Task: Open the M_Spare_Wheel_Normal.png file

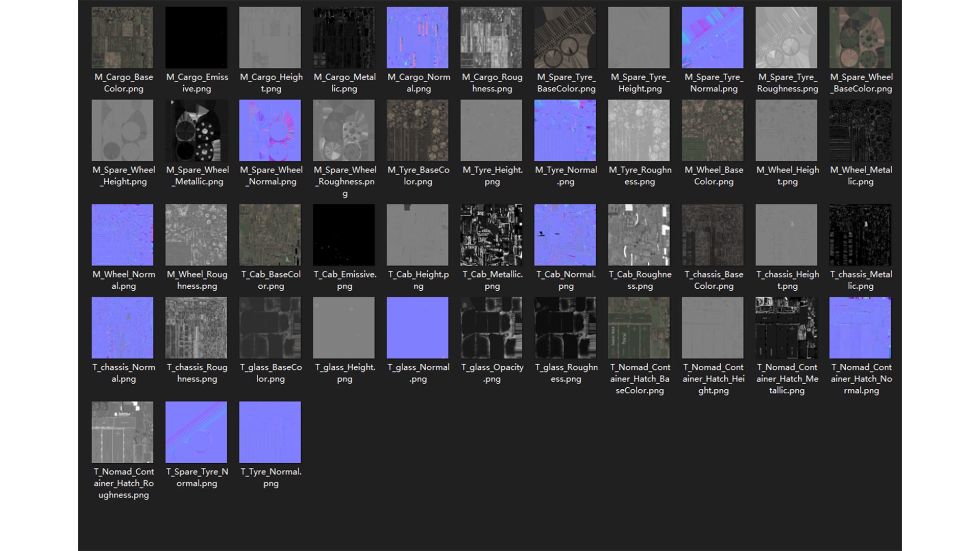Action: click(270, 131)
